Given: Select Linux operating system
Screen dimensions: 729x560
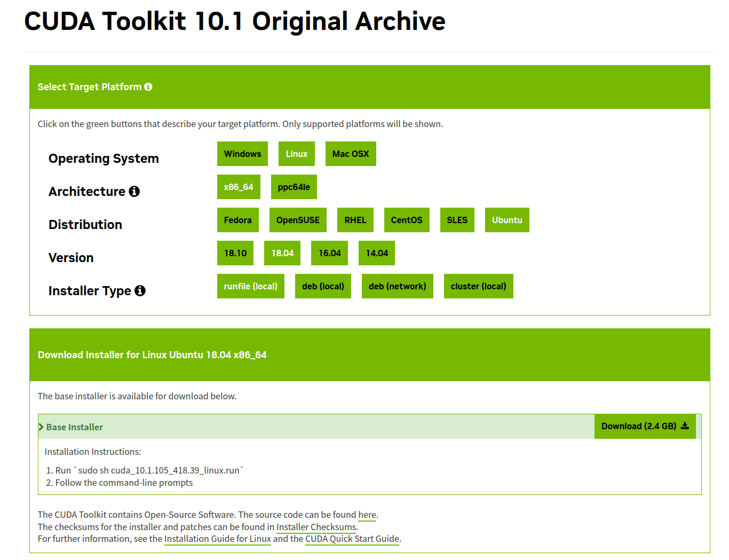Looking at the screenshot, I should pyautogui.click(x=297, y=154).
